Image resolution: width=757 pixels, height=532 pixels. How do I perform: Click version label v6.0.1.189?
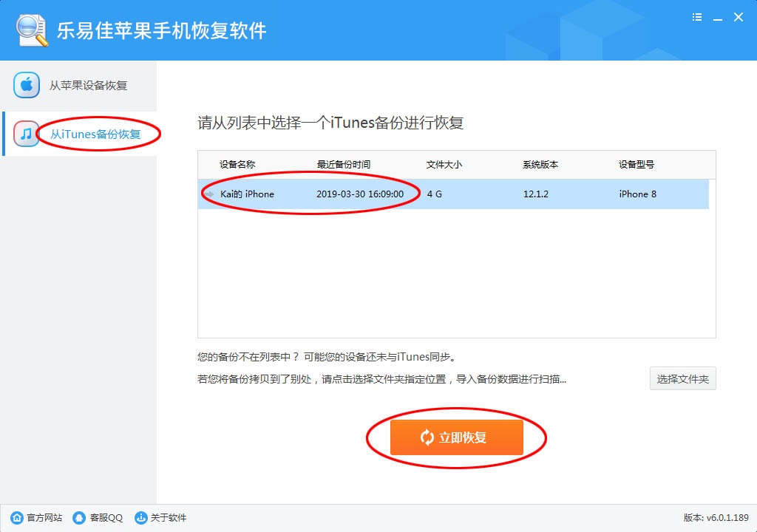coord(716,517)
